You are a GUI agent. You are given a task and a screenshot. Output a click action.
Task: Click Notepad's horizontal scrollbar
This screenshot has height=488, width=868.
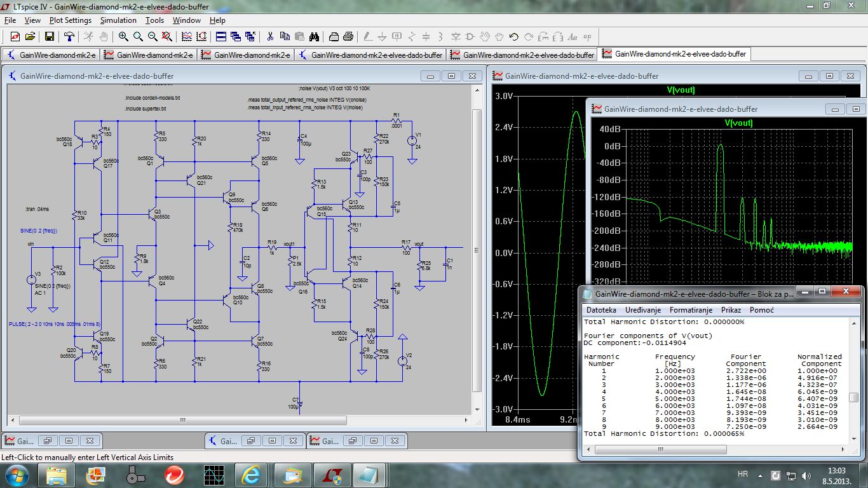click(716, 449)
